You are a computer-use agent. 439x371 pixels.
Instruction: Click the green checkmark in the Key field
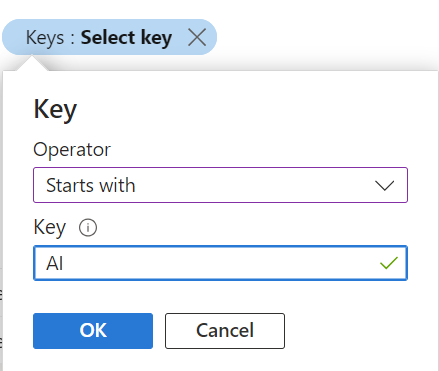tap(389, 263)
